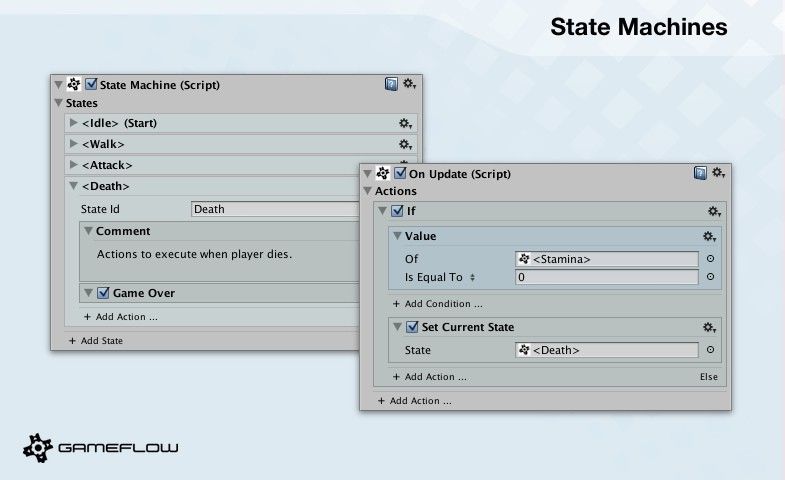Open gear menu of Value condition
The image size is (785, 480).
coord(709,236)
